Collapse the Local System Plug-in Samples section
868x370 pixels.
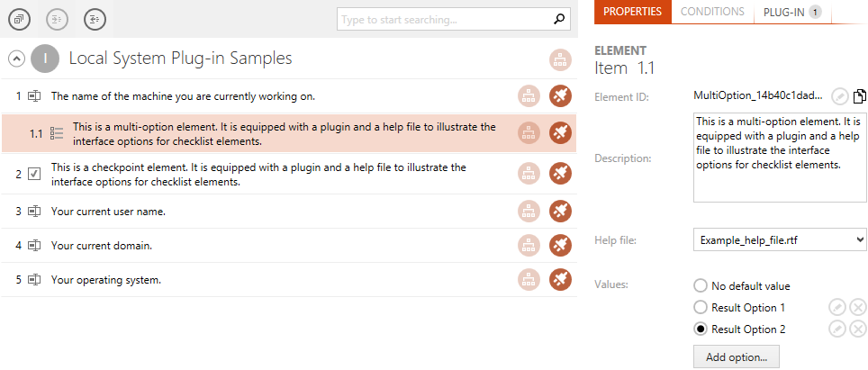(16, 59)
